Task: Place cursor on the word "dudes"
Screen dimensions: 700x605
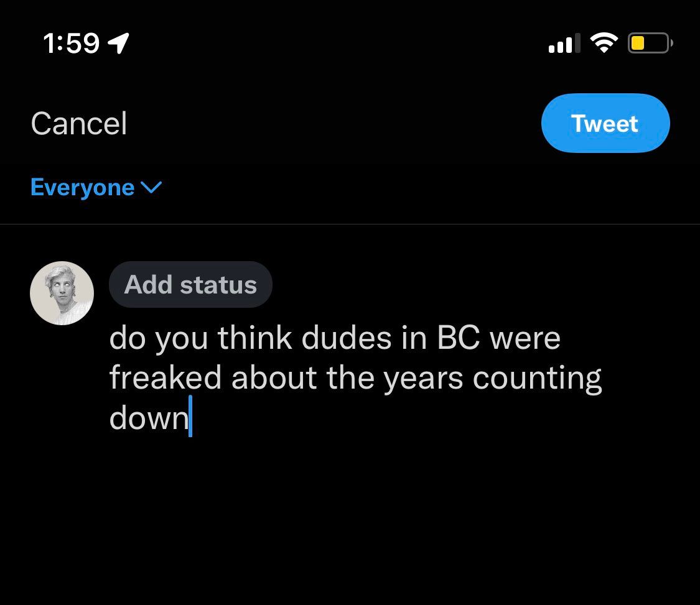Action: (x=347, y=338)
